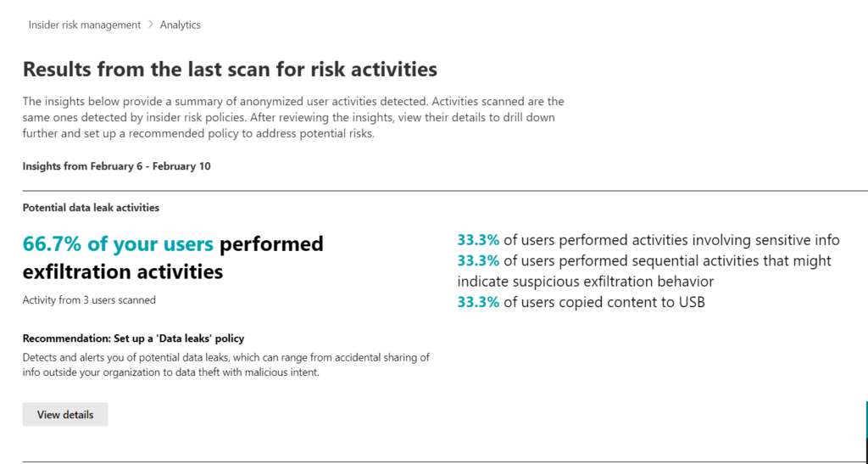Click the 33.3% figure for sensitive info
The width and height of the screenshot is (868, 464).
[478, 240]
